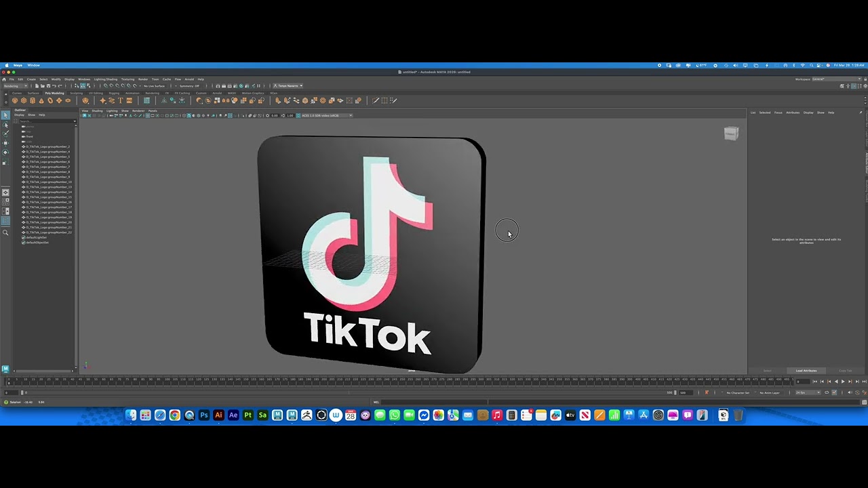The width and height of the screenshot is (868, 488).
Task: Open the Outliner search filter dropdown arrow
Action: tap(75, 121)
